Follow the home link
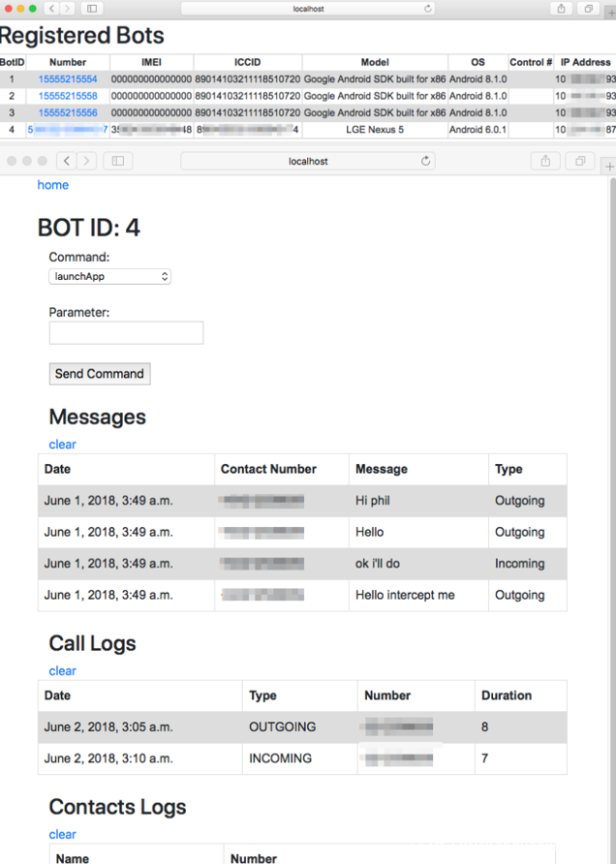This screenshot has height=864, width=616. pos(53,185)
